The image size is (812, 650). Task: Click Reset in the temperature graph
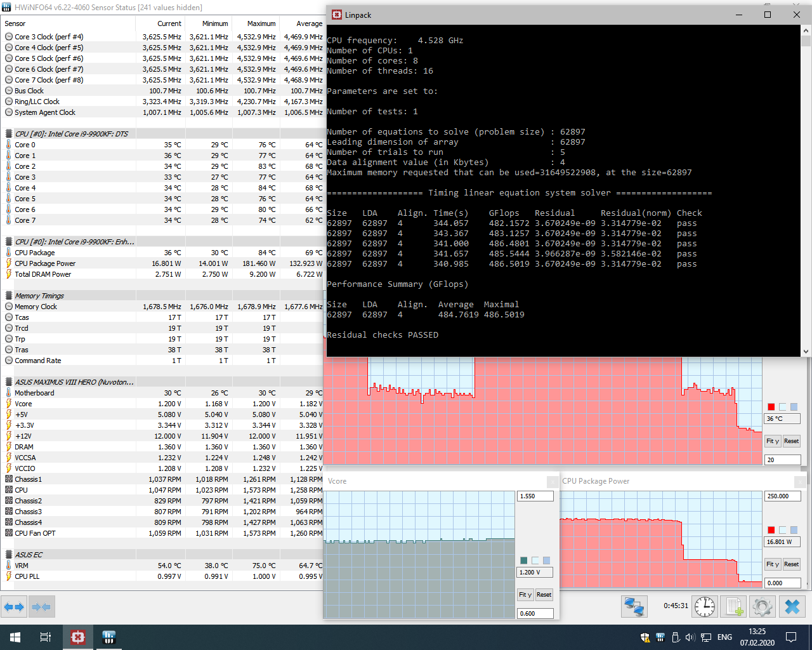click(x=791, y=441)
